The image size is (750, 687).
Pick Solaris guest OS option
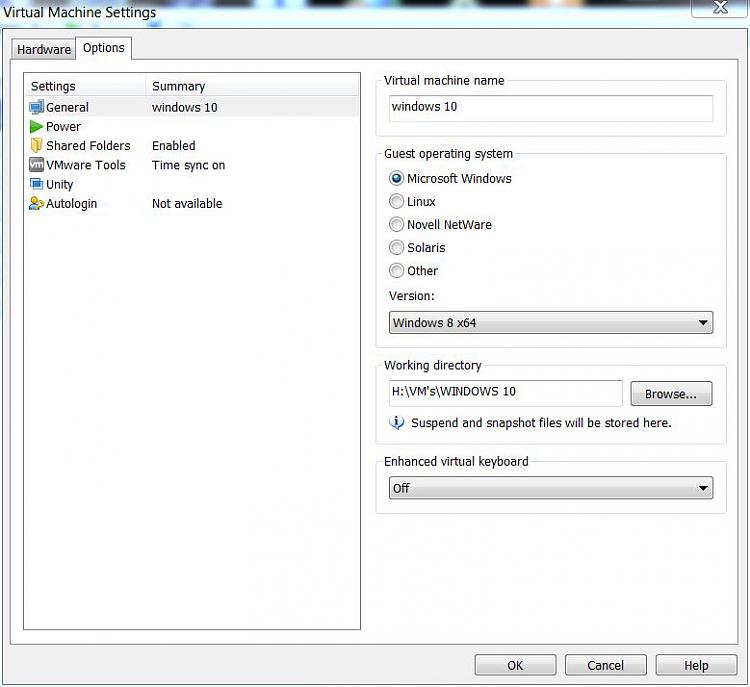396,247
